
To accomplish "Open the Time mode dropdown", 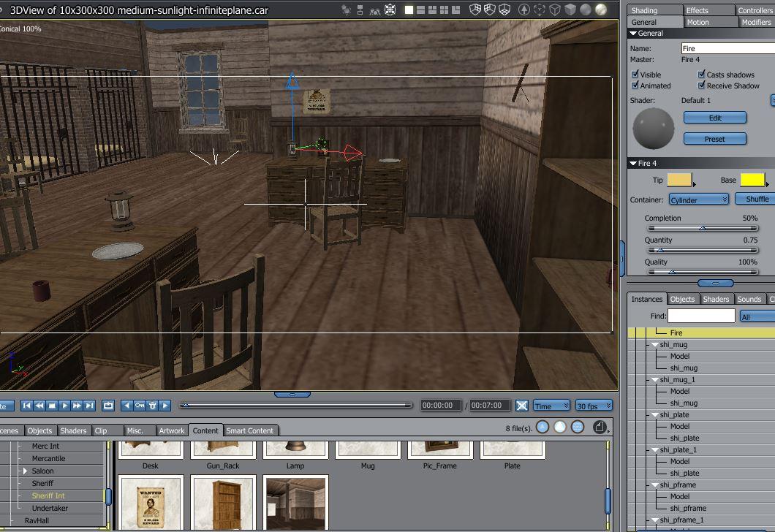I will tap(551, 406).
